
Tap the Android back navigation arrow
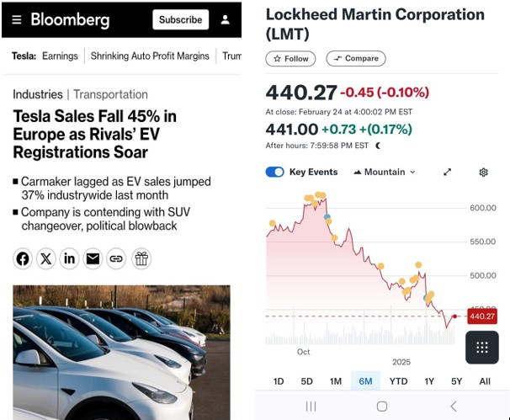coord(454,406)
